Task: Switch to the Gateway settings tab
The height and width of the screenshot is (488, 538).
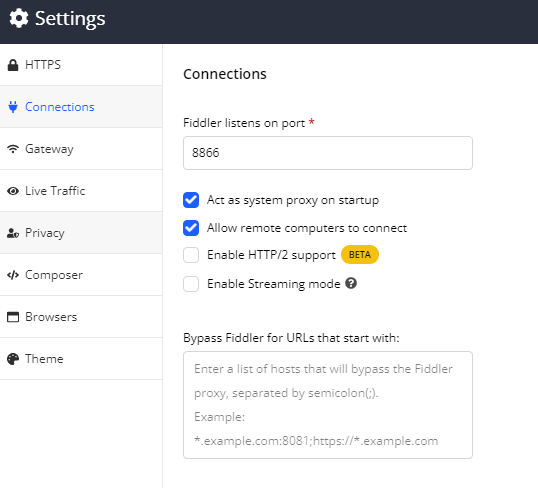Action: point(81,149)
